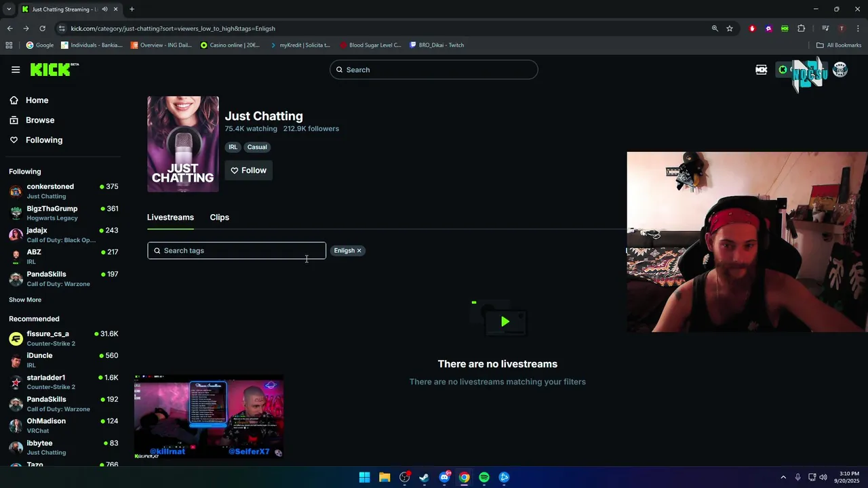Open ABZ channel in sidebar
The image size is (868, 488).
click(x=64, y=256)
